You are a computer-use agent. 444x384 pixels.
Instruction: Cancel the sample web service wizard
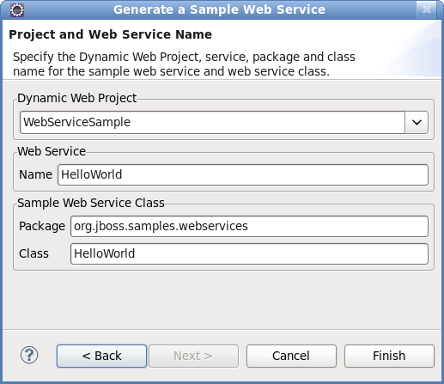(291, 356)
